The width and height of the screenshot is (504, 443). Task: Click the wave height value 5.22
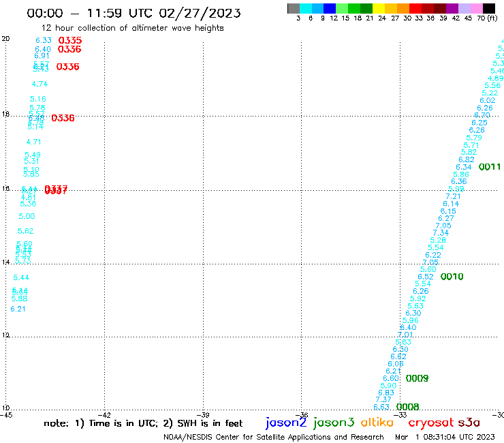click(490, 93)
